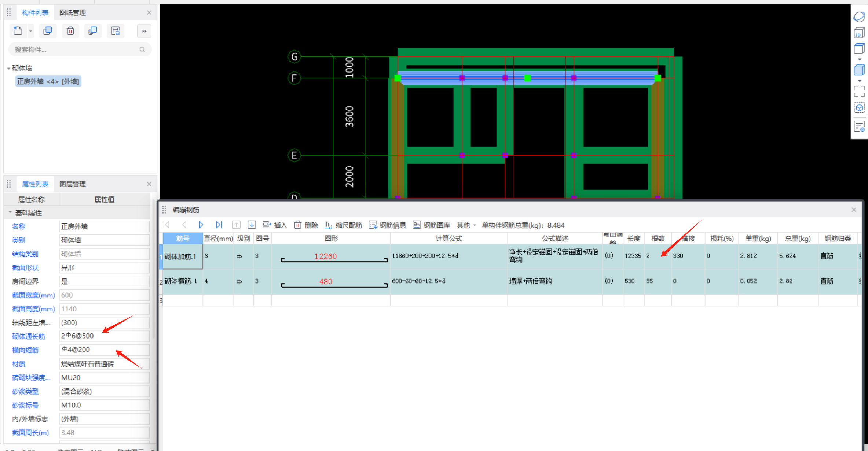This screenshot has height=451, width=868.
Task: Click the 12260 rebar shape cell
Action: point(331,256)
